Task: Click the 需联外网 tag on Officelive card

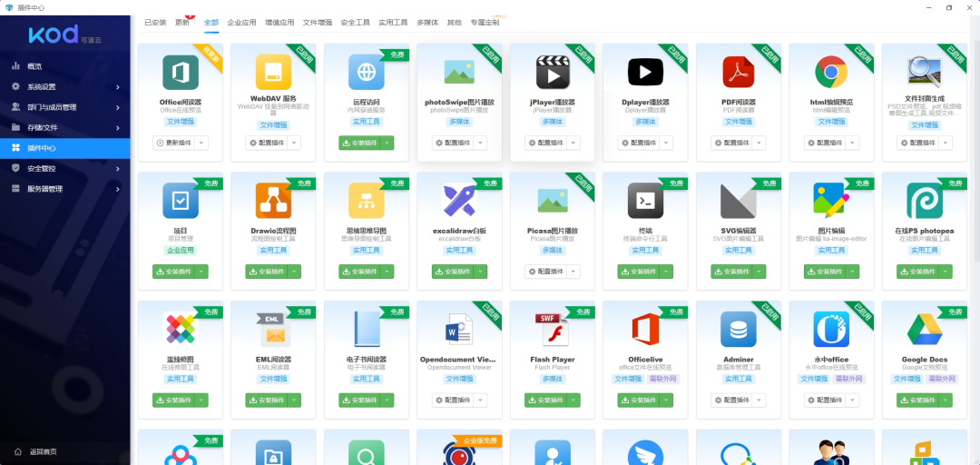Action: 663,380
